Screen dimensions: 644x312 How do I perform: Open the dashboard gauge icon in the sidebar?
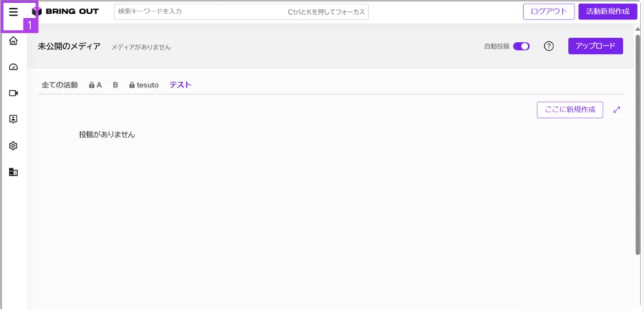tap(13, 67)
